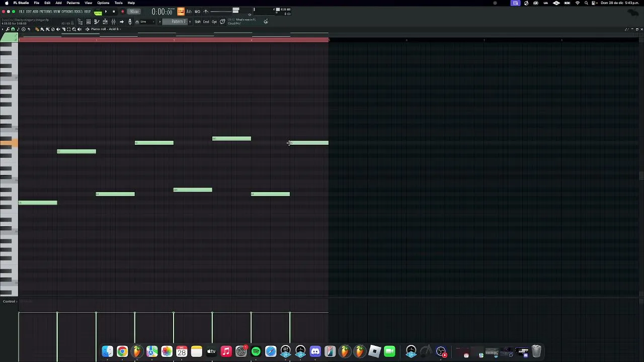Open Apple TV from the Dock
Viewport: 644px width, 362px height.
211,351
